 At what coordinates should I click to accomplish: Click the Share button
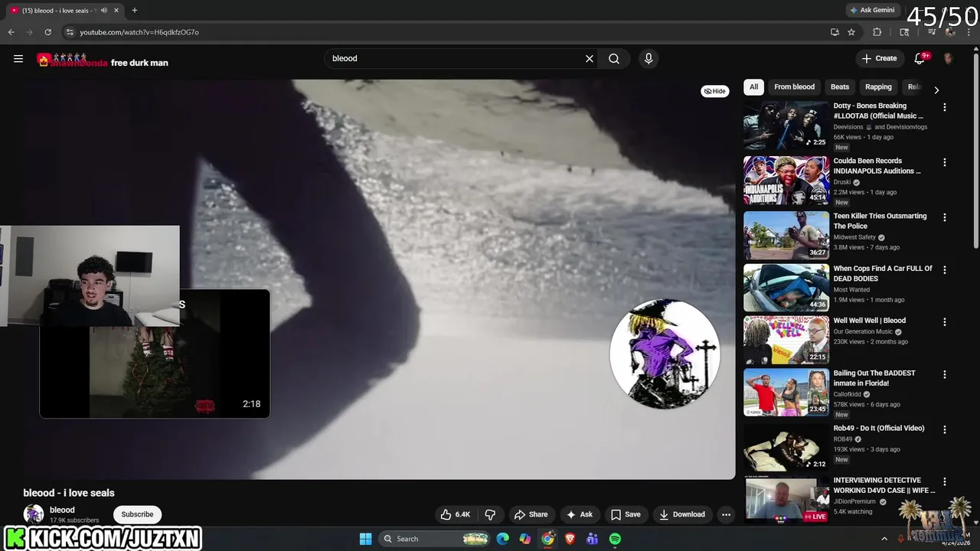point(531,514)
